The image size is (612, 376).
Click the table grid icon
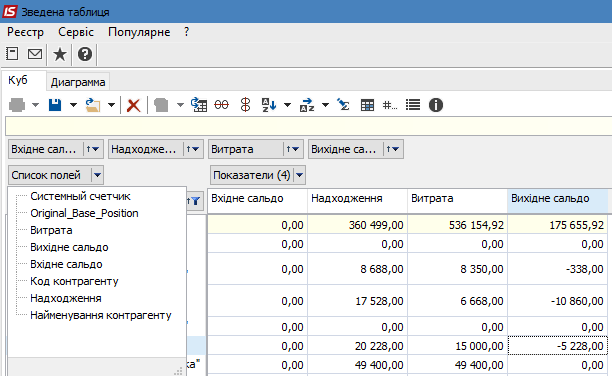pos(367,105)
